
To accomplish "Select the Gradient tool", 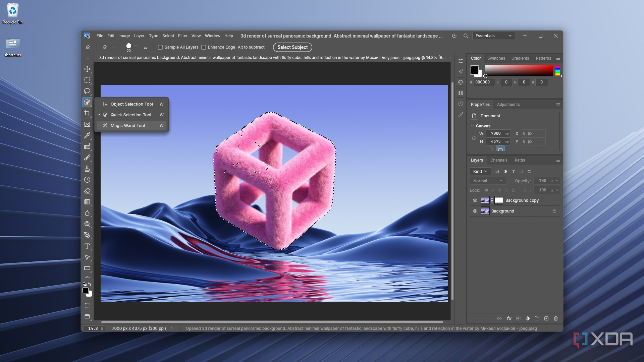I will 87,202.
